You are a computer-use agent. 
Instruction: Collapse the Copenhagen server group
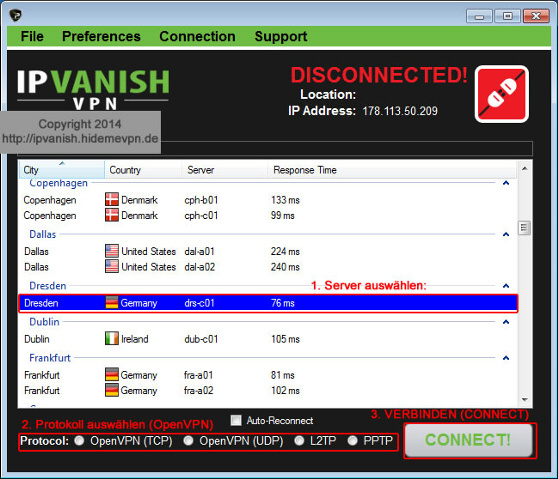(x=506, y=183)
